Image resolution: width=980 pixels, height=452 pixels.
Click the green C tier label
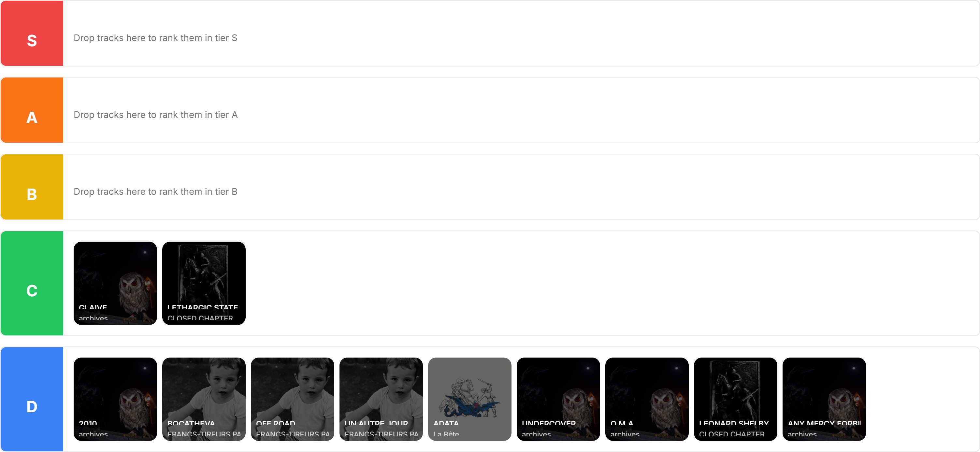(32, 283)
